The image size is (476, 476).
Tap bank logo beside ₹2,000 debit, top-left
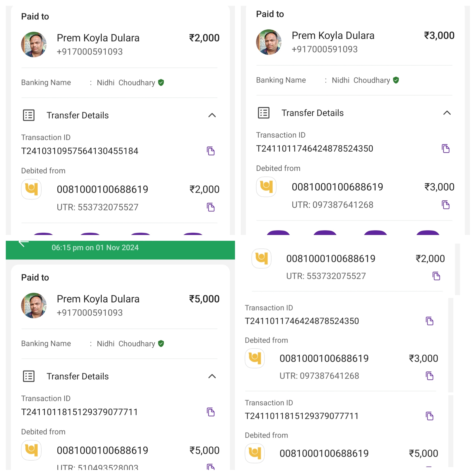[31, 189]
